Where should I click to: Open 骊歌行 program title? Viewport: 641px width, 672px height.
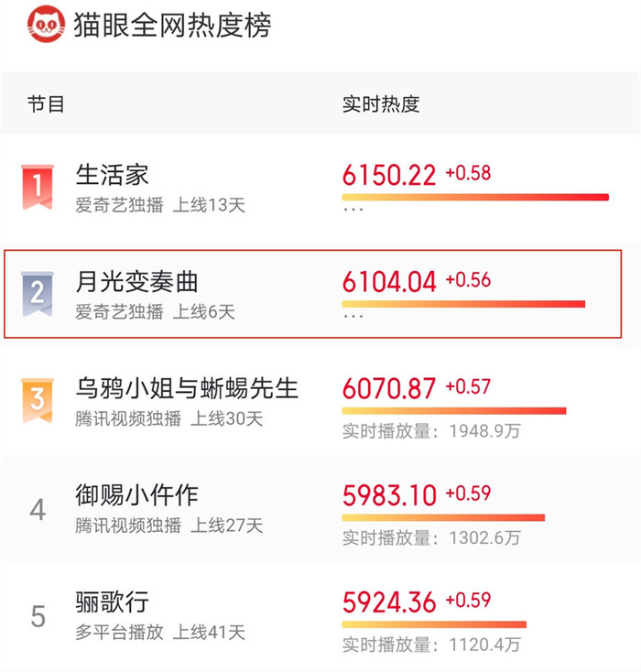coord(112,602)
